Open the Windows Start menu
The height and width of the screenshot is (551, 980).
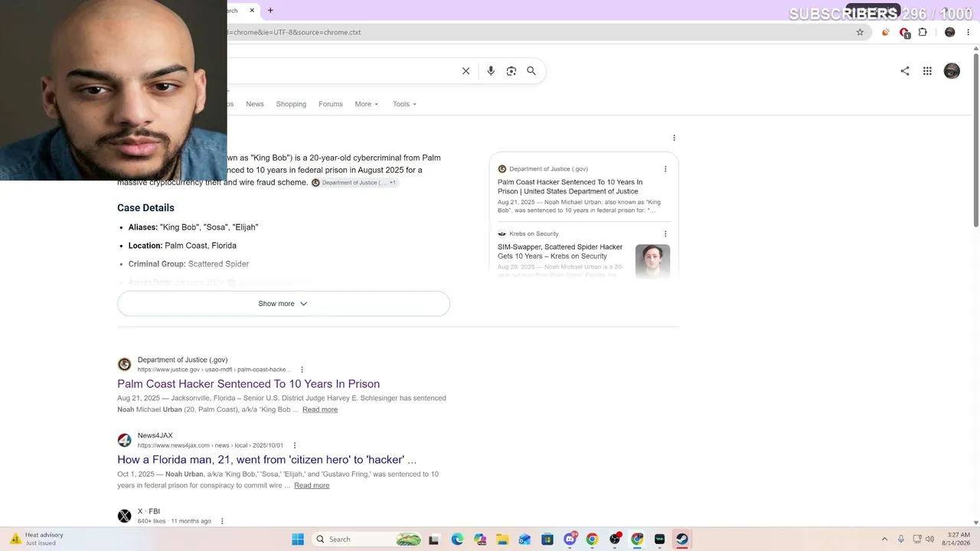click(x=298, y=540)
